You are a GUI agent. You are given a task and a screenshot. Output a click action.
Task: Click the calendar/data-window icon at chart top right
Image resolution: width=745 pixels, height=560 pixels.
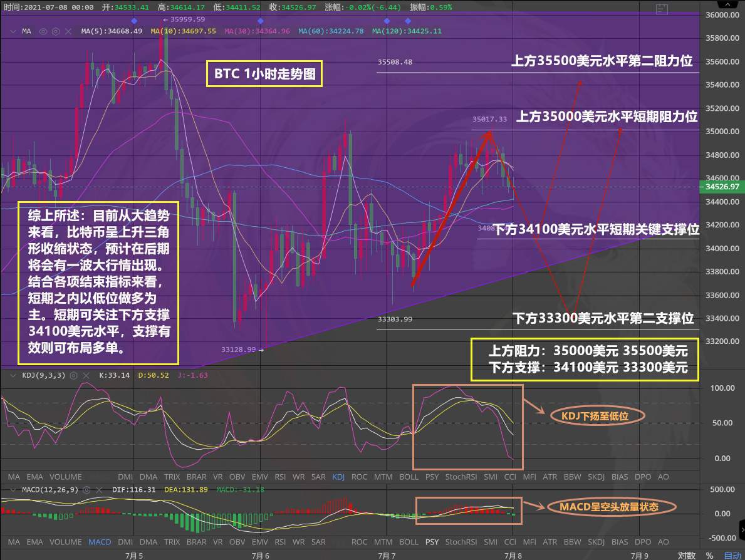click(662, 9)
